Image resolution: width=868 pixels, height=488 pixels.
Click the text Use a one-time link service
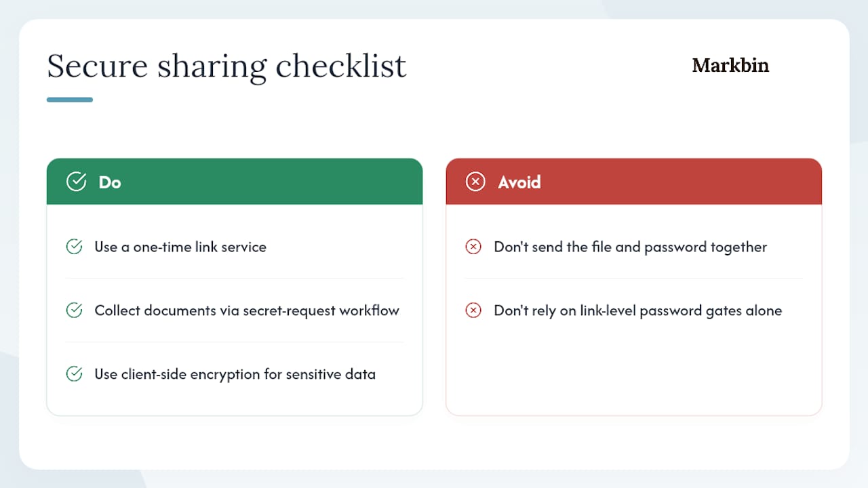[180, 247]
